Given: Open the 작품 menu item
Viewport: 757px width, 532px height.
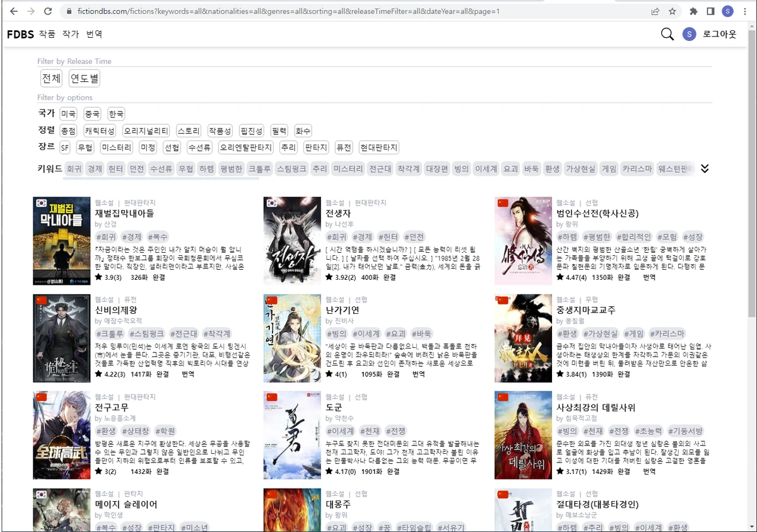Looking at the screenshot, I should click(47, 34).
